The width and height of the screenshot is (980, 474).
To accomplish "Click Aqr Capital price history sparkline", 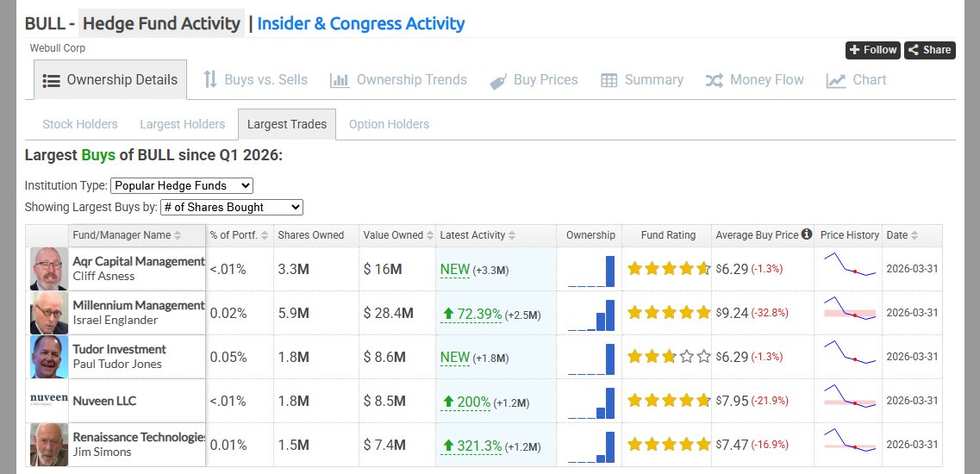I will (850, 265).
